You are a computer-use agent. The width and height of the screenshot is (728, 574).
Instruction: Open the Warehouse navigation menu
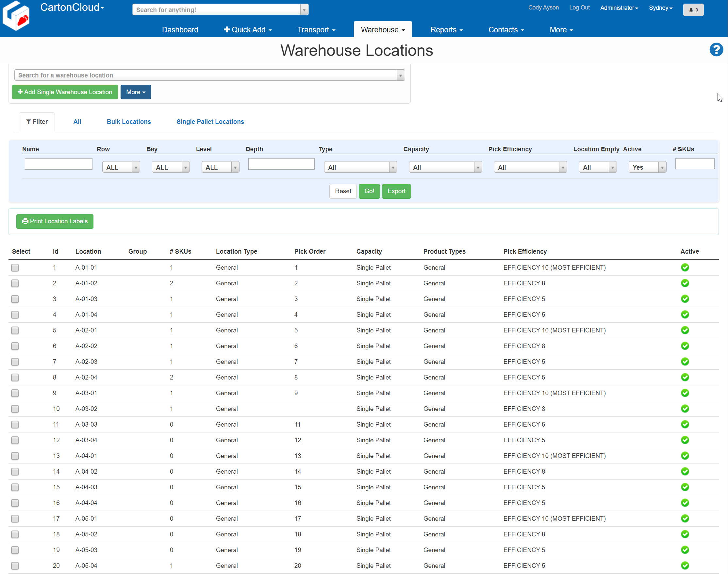383,29
